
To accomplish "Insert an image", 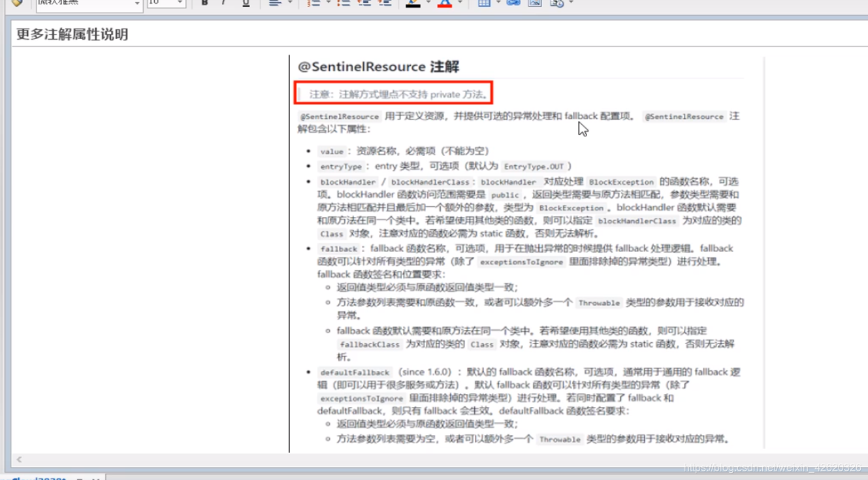I will tap(535, 3).
